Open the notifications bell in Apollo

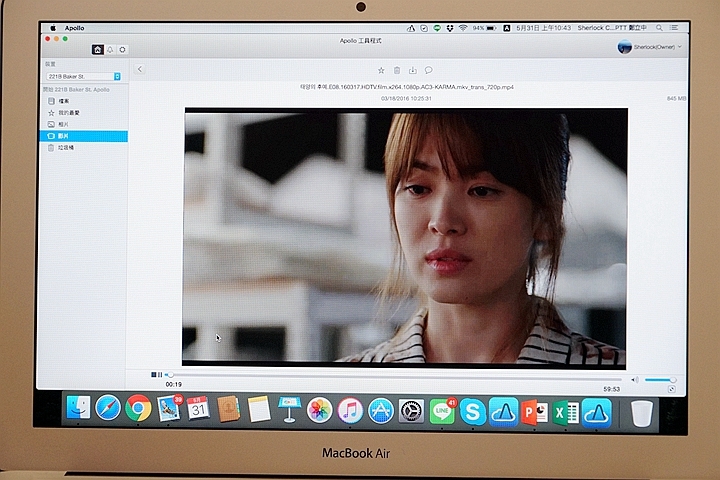pyautogui.click(x=110, y=50)
